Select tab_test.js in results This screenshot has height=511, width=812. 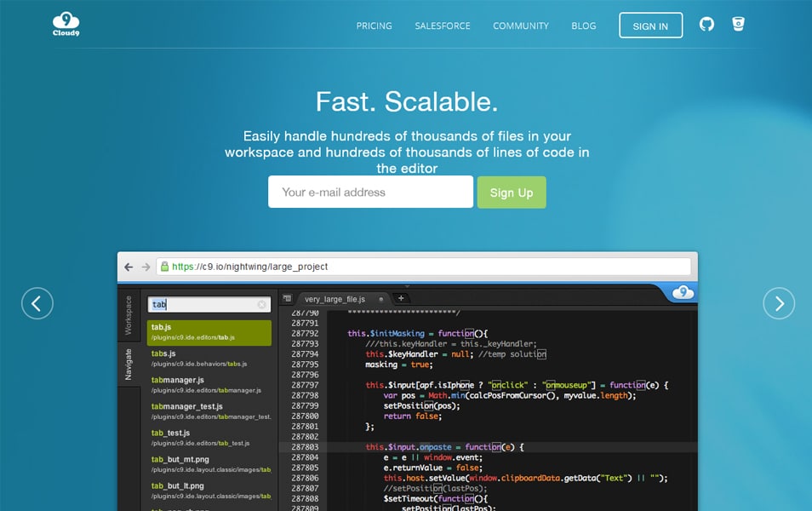tap(209, 438)
